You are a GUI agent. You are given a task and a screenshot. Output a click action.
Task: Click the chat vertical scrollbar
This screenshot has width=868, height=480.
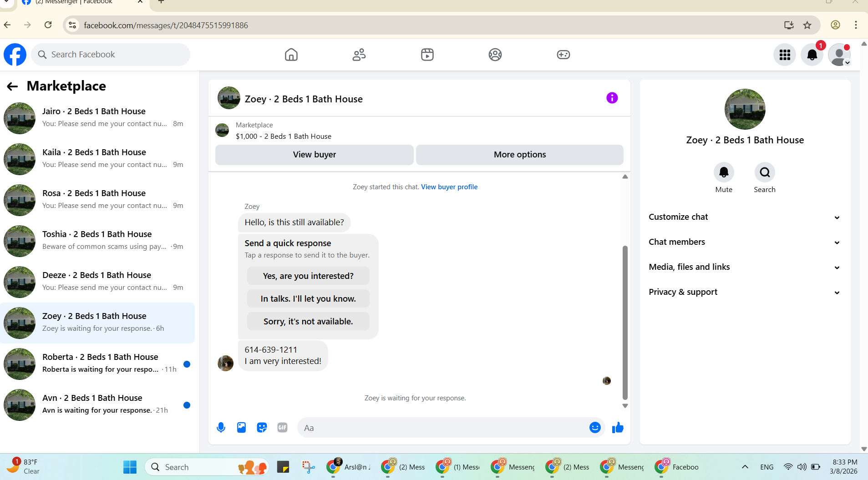(625, 323)
